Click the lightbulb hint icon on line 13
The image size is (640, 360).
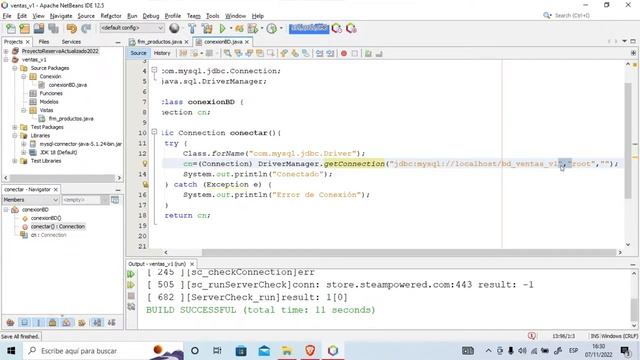pyautogui.click(x=145, y=164)
